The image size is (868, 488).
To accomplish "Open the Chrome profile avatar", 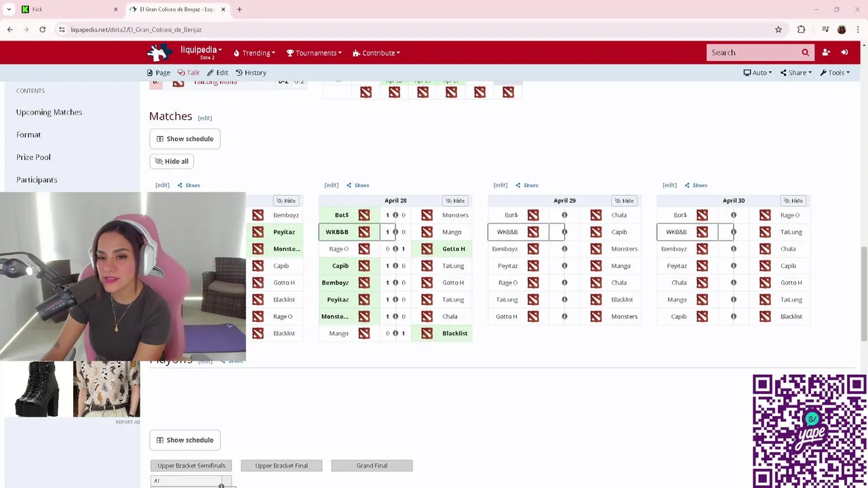I will (842, 29).
